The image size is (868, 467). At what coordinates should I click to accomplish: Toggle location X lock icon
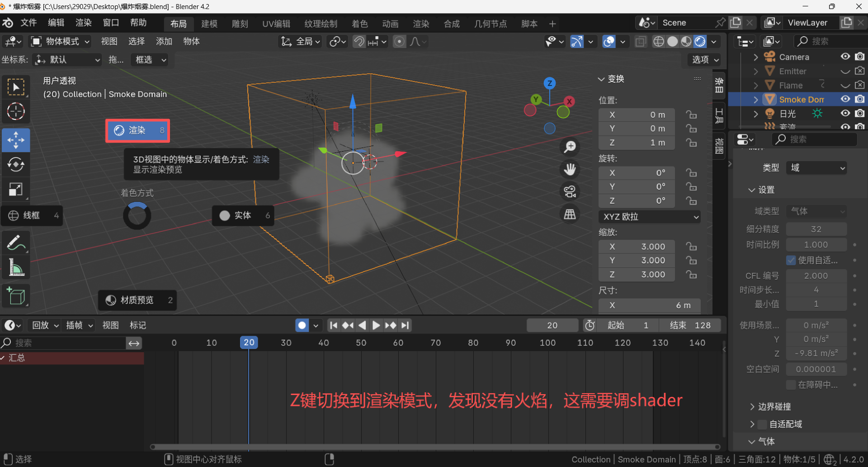(691, 115)
